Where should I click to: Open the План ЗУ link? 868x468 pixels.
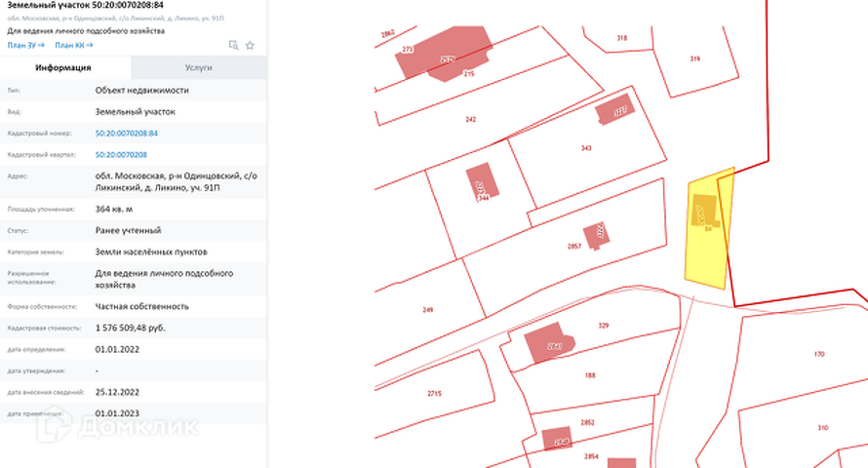coord(25,46)
